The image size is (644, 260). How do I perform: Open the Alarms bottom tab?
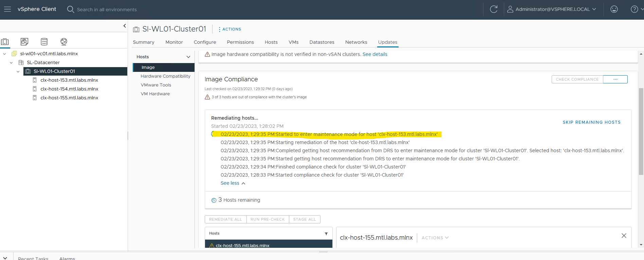pyautogui.click(x=67, y=258)
